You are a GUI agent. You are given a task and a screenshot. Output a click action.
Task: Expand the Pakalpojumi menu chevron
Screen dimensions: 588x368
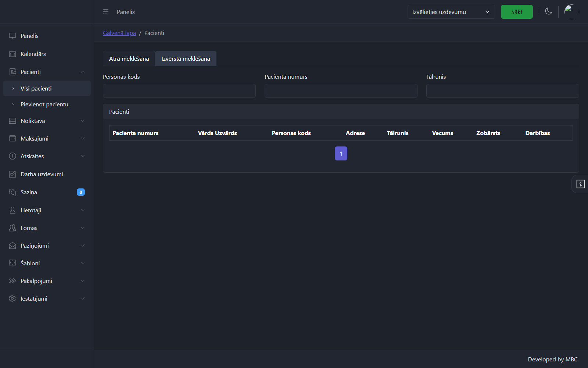click(83, 281)
